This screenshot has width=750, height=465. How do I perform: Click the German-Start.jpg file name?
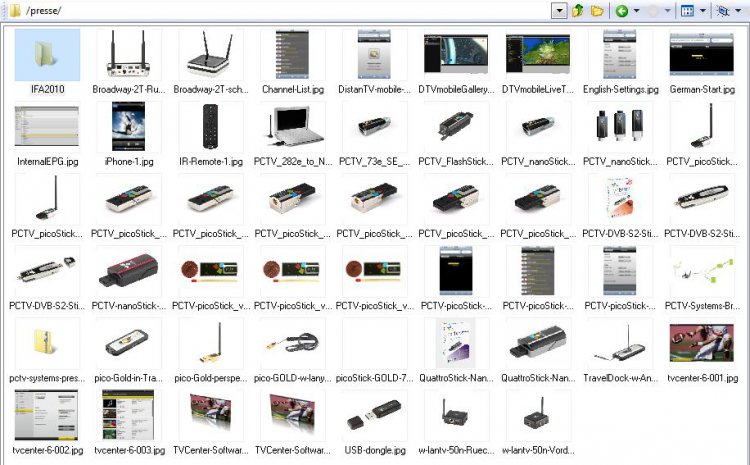pos(702,89)
